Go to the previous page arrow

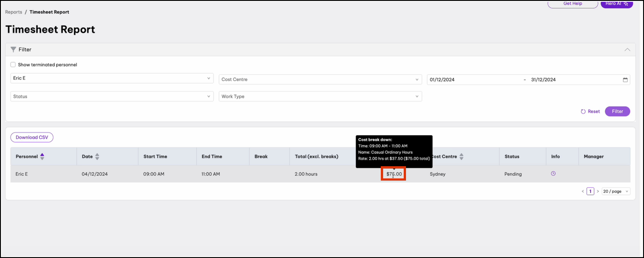(583, 191)
